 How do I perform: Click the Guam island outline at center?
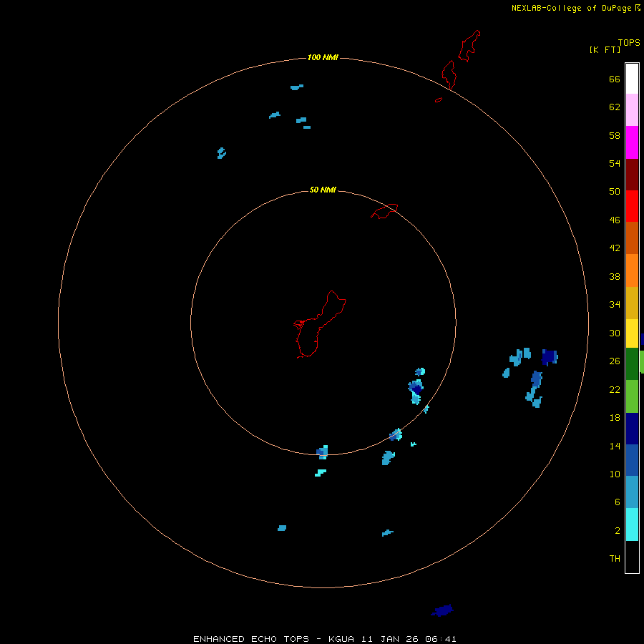click(x=318, y=324)
